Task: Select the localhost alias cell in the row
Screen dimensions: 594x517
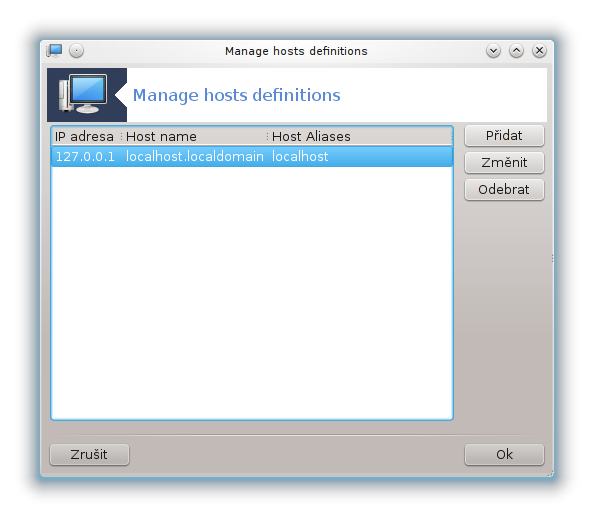Action: (x=300, y=157)
